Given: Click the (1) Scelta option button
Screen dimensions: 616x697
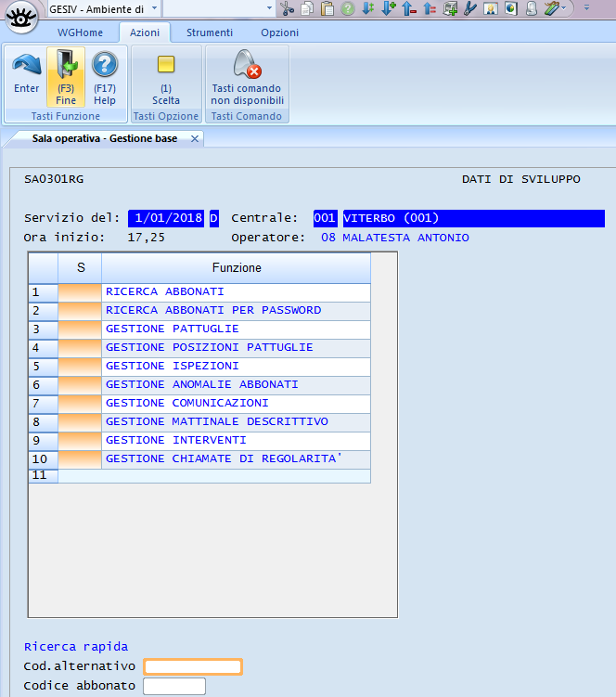Looking at the screenshot, I should 166,76.
